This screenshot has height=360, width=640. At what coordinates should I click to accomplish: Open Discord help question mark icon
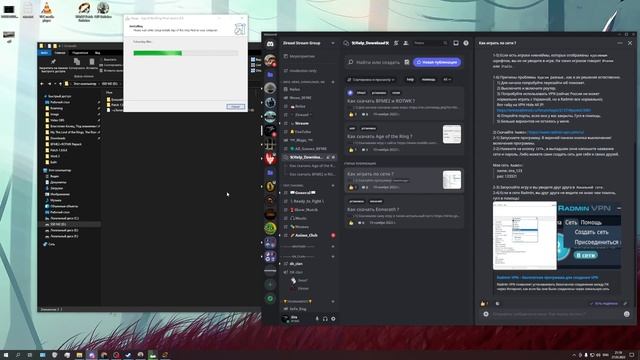click(466, 43)
